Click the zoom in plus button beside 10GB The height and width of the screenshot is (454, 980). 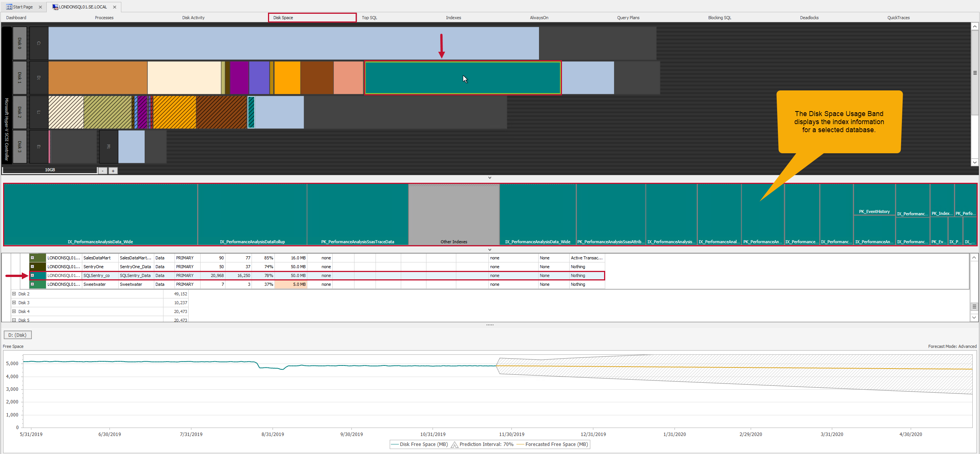click(x=113, y=171)
